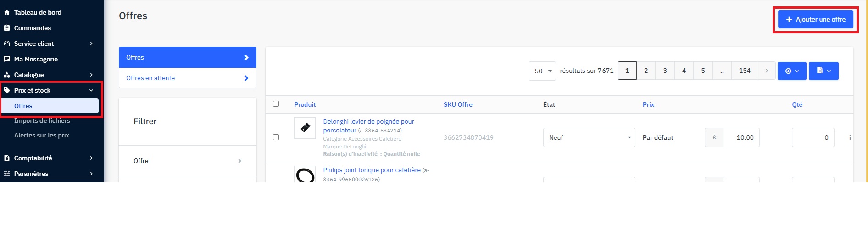Viewport: 868px width, 235px height.
Task: Switch to Offres en attente tab
Action: coord(187,78)
